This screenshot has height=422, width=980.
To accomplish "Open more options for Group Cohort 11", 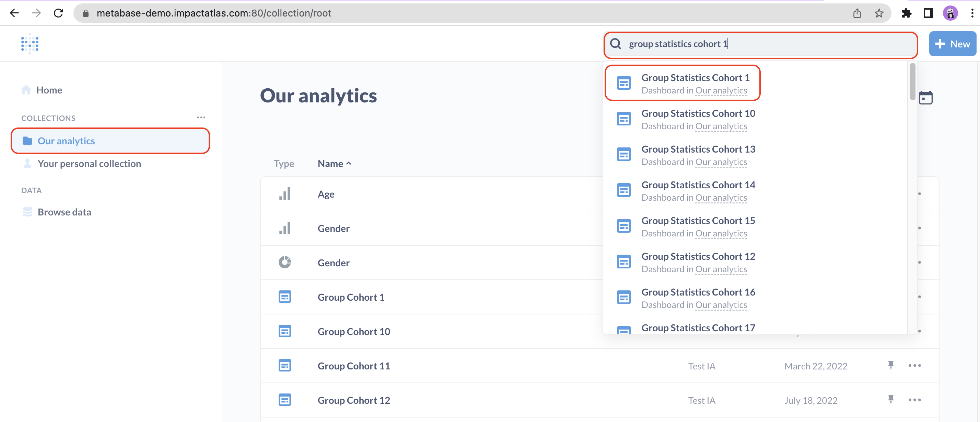I will (x=914, y=366).
